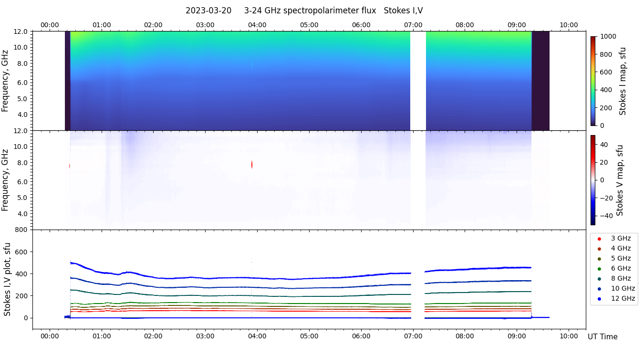Click the 'Stokes I,V plot, sfu' axis label
644x346 pixels.
pyautogui.click(x=7, y=279)
